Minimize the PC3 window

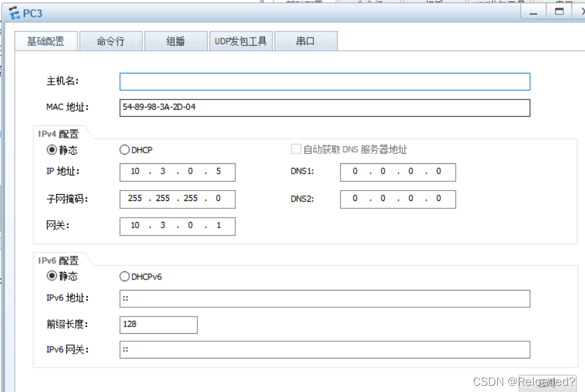pyautogui.click(x=534, y=12)
